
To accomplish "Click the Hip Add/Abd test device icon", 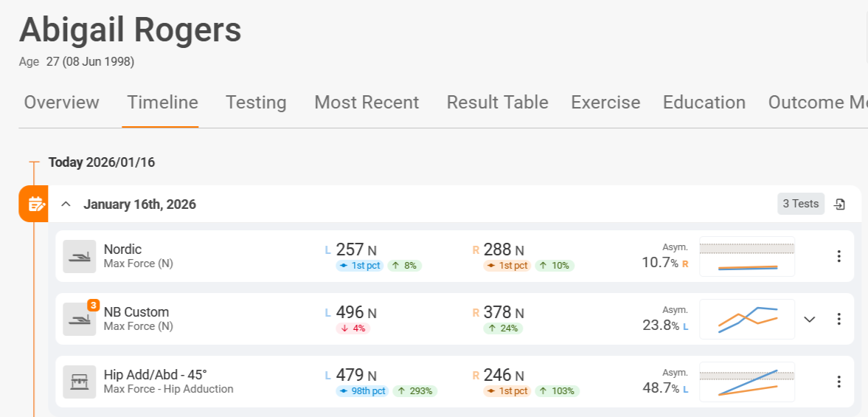I will [79, 382].
